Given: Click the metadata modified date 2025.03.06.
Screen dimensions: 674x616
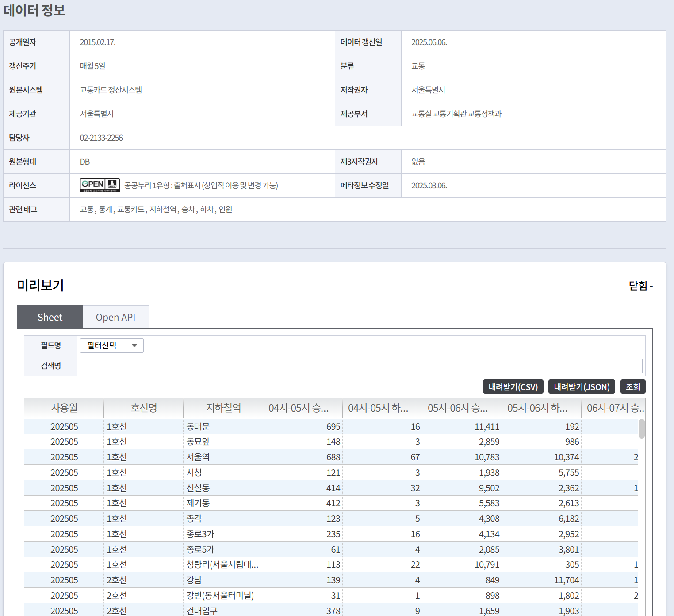Looking at the screenshot, I should coord(429,186).
